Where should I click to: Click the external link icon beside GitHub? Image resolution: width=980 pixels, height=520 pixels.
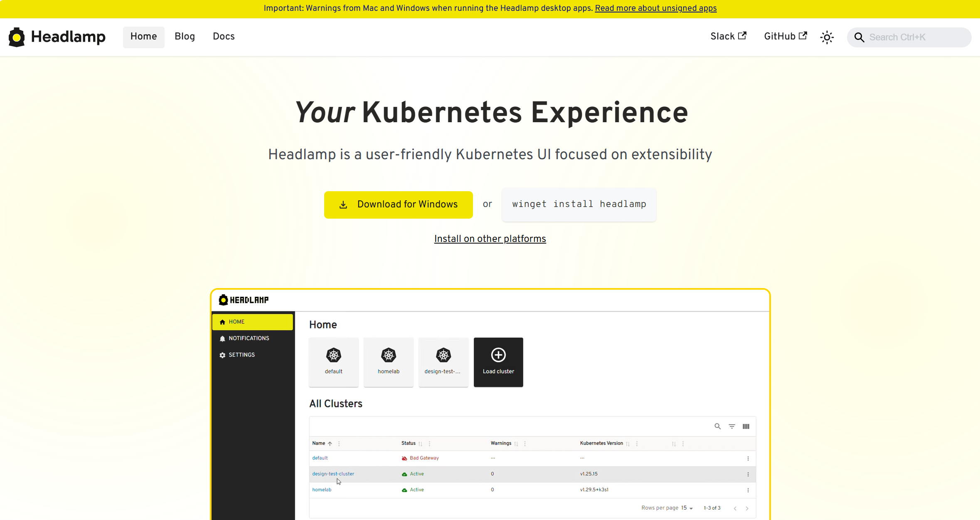803,36
